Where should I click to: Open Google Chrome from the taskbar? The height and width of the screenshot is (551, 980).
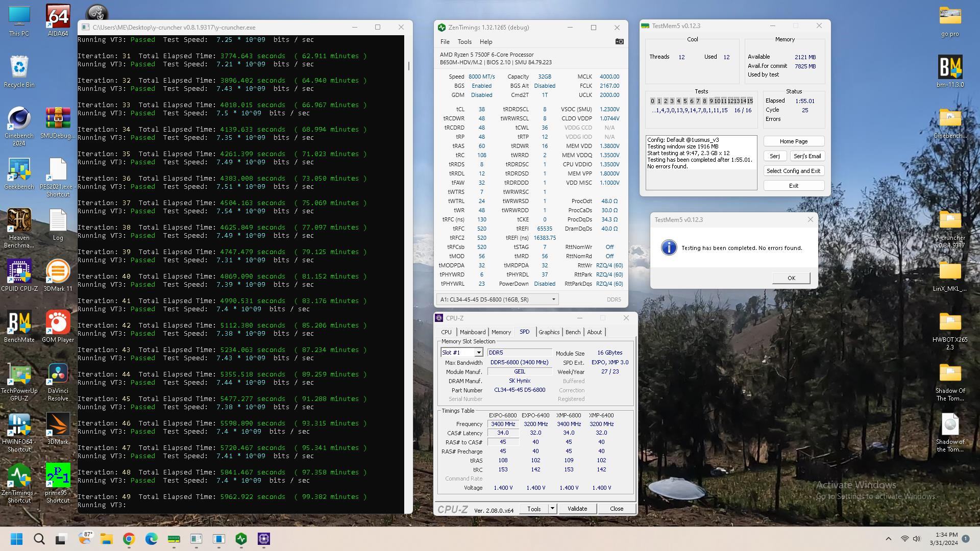click(x=129, y=539)
